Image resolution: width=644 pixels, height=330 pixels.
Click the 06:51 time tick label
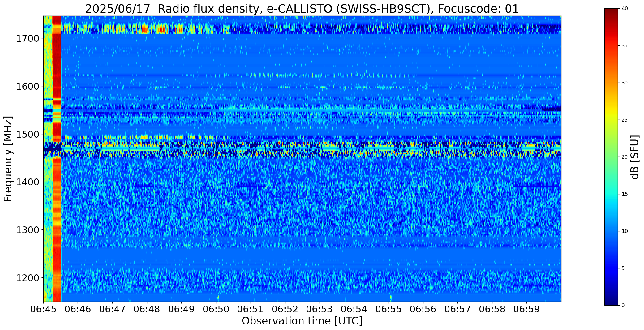click(x=251, y=309)
